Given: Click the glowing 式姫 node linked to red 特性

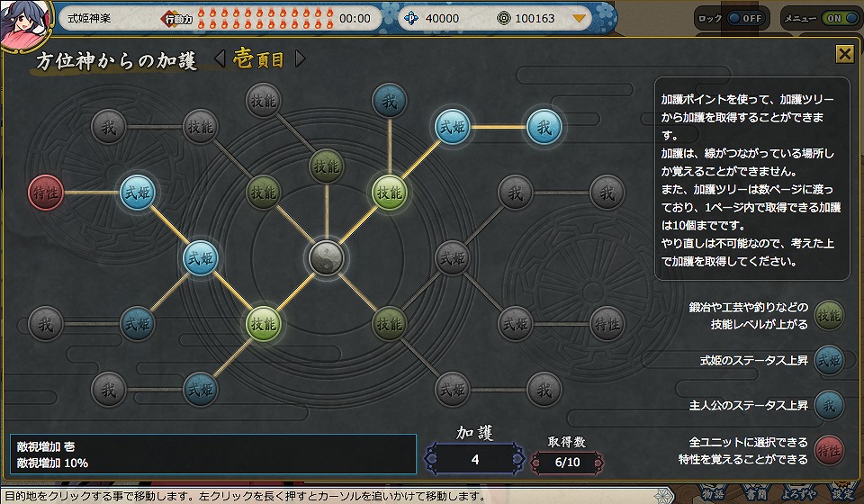Looking at the screenshot, I should [138, 192].
